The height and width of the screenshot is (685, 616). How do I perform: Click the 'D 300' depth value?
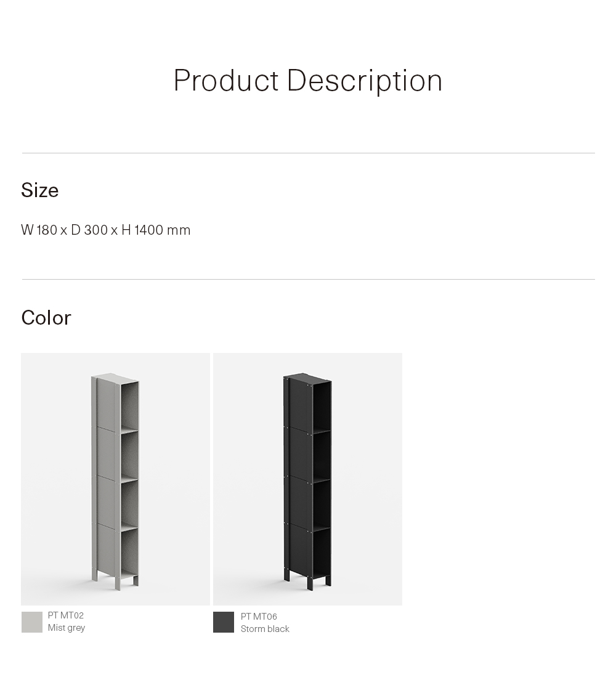89,230
